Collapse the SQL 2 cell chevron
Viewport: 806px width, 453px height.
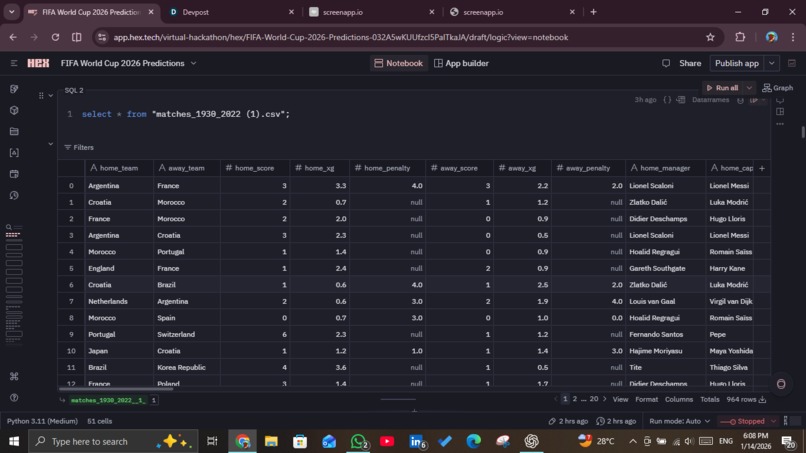[50, 96]
